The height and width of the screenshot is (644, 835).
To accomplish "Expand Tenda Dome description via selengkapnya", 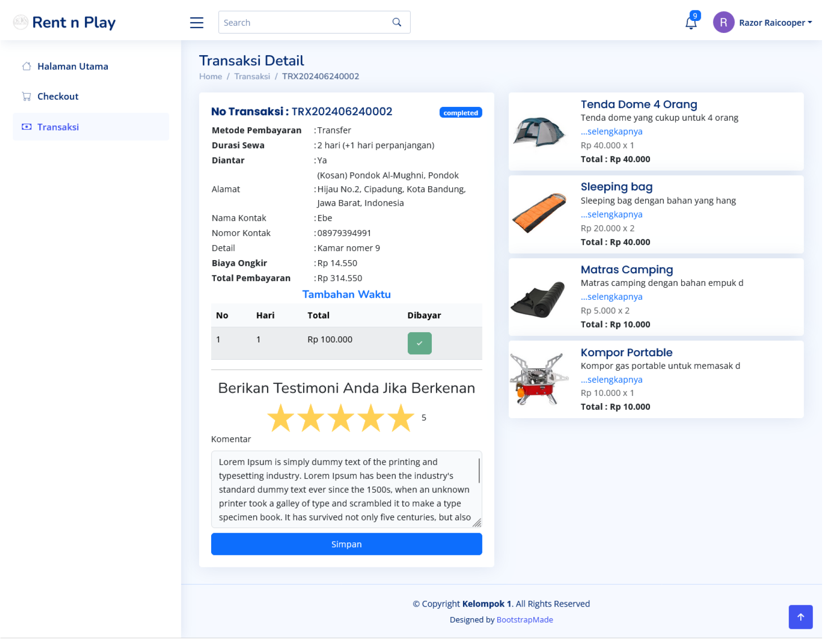I will coord(611,131).
